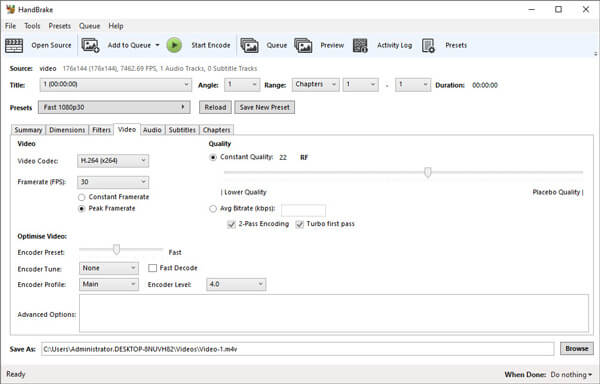Click the Lower Quality label

point(245,192)
